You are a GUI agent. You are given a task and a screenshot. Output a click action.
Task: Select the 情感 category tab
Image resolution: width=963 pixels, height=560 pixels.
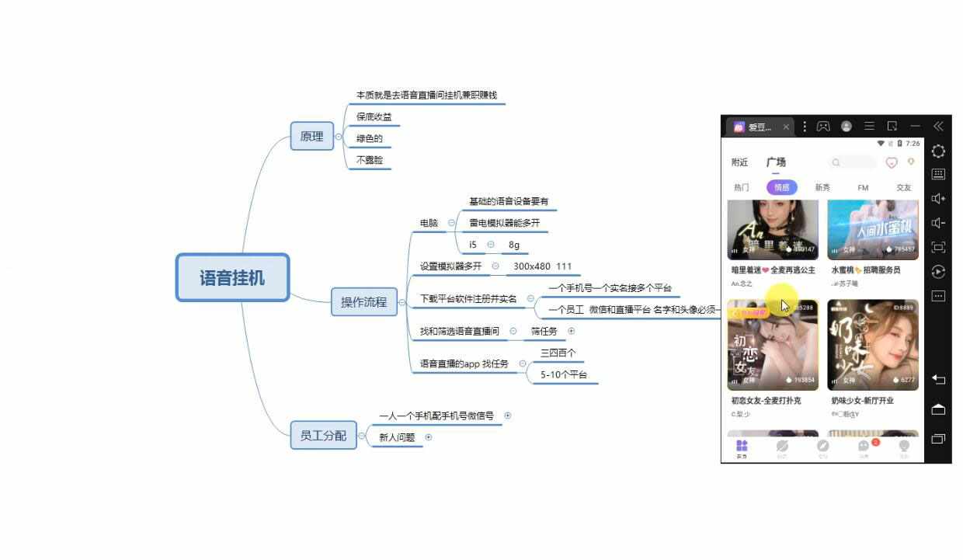click(x=781, y=187)
